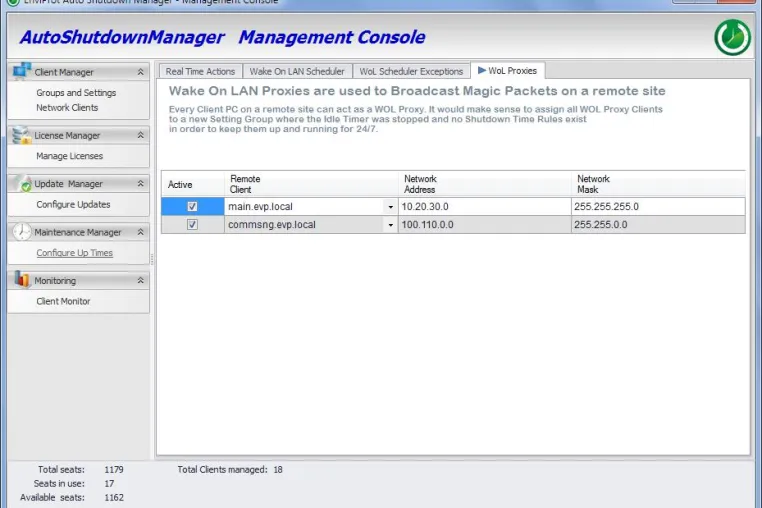The image size is (762, 508).
Task: Click the Seats in use value 17
Action: [109, 484]
